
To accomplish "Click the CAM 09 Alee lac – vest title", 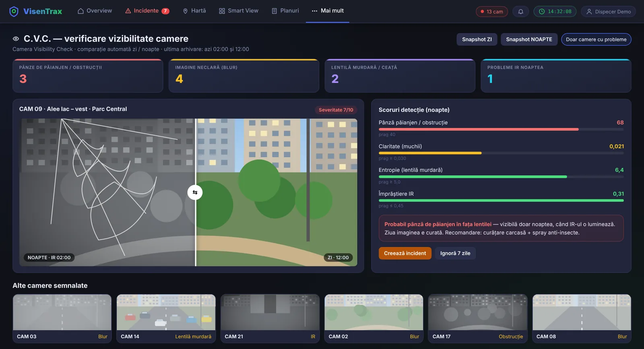I will (73, 109).
